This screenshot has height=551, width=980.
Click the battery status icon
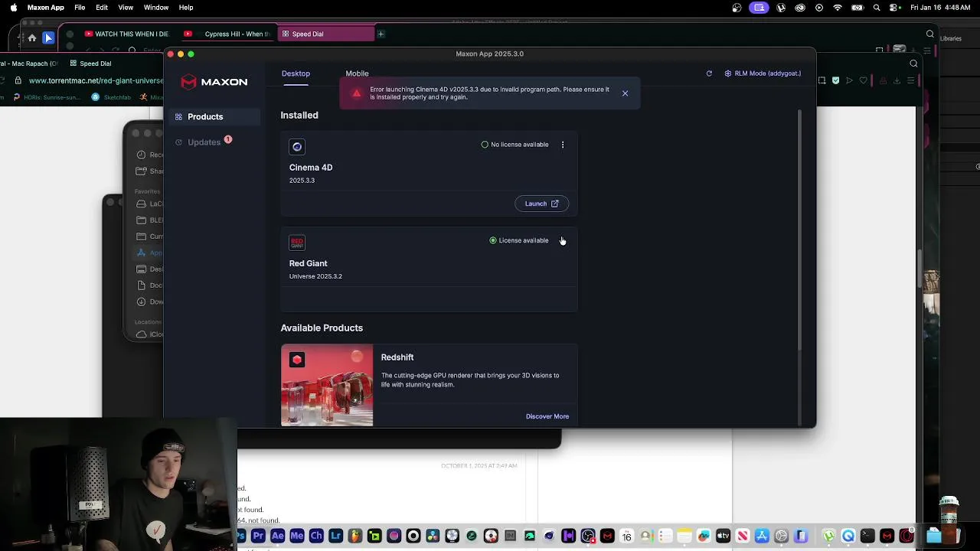[857, 8]
